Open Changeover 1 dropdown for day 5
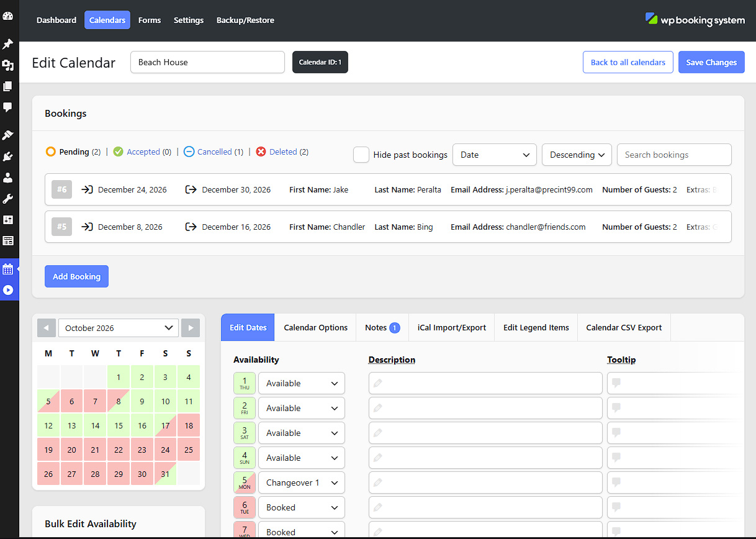This screenshot has height=539, width=756. coord(302,482)
